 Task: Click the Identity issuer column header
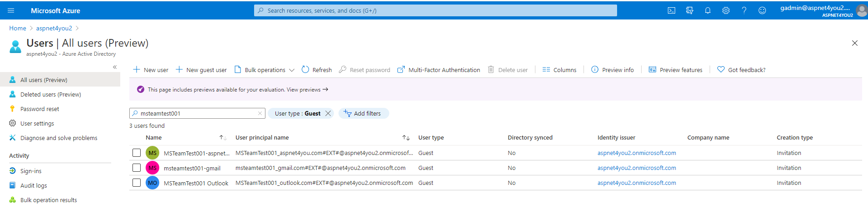[616, 138]
